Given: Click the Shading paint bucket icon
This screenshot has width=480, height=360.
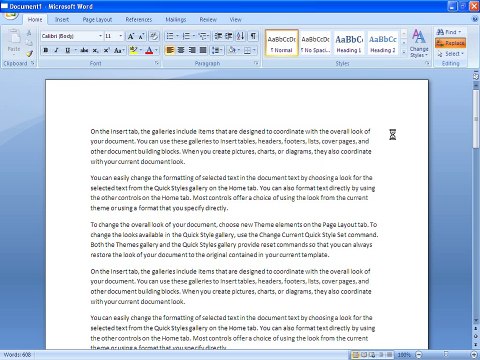Looking at the screenshot, I should [x=232, y=50].
